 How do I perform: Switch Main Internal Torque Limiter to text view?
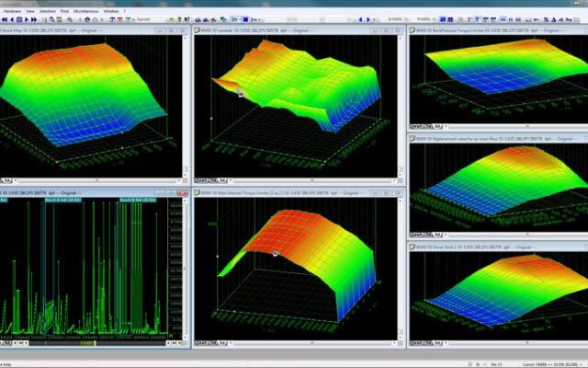pyautogui.click(x=199, y=341)
